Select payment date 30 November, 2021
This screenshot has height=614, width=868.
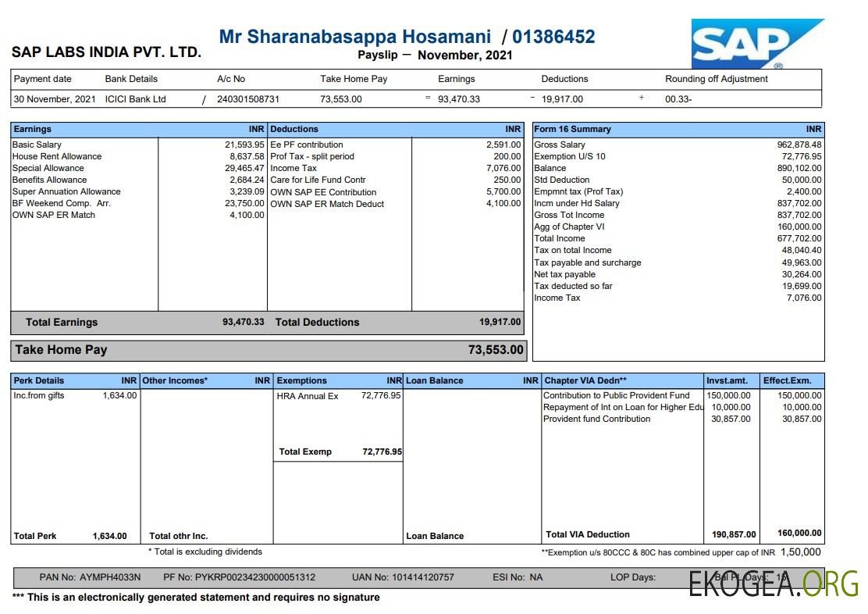55,99
